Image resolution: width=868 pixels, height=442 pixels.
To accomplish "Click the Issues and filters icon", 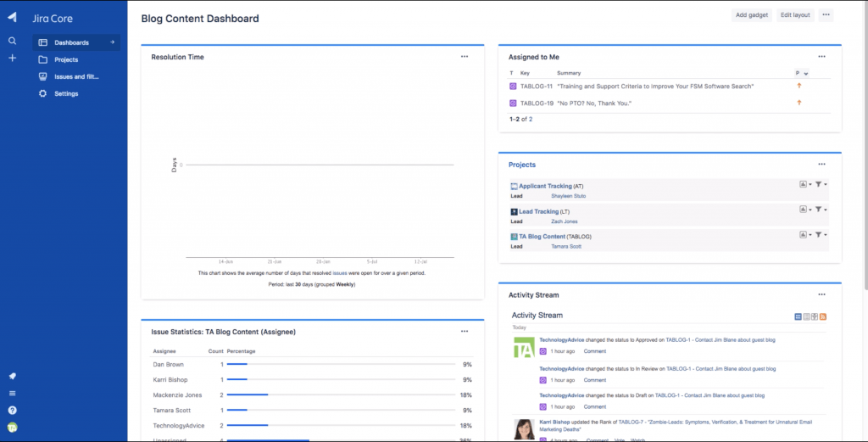I will pyautogui.click(x=42, y=77).
